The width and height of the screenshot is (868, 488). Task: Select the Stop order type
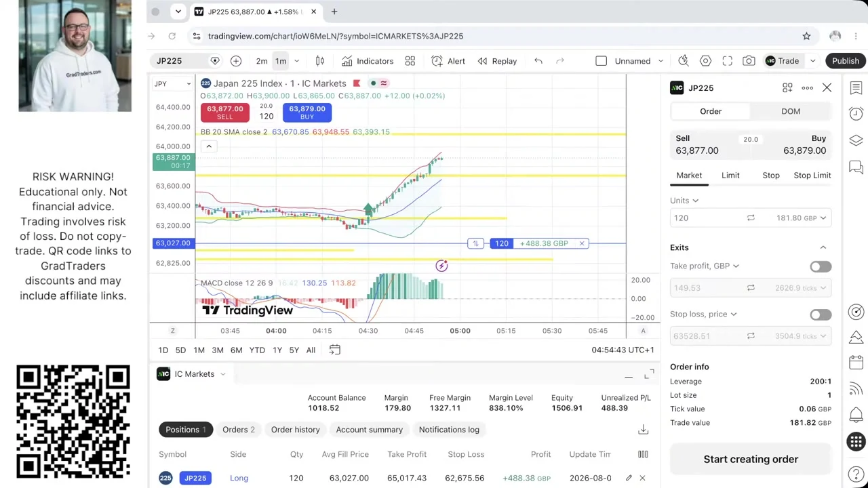[771, 176]
